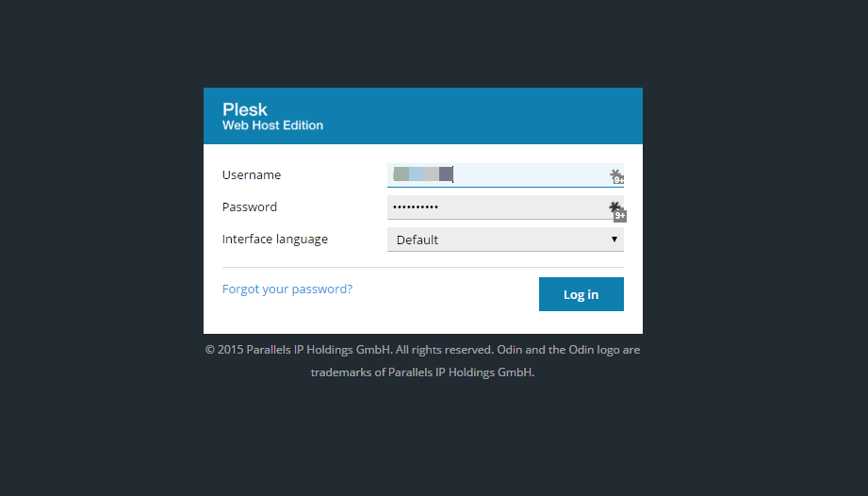Image resolution: width=868 pixels, height=496 pixels.
Task: Click the masked password dots
Action: [x=416, y=207]
